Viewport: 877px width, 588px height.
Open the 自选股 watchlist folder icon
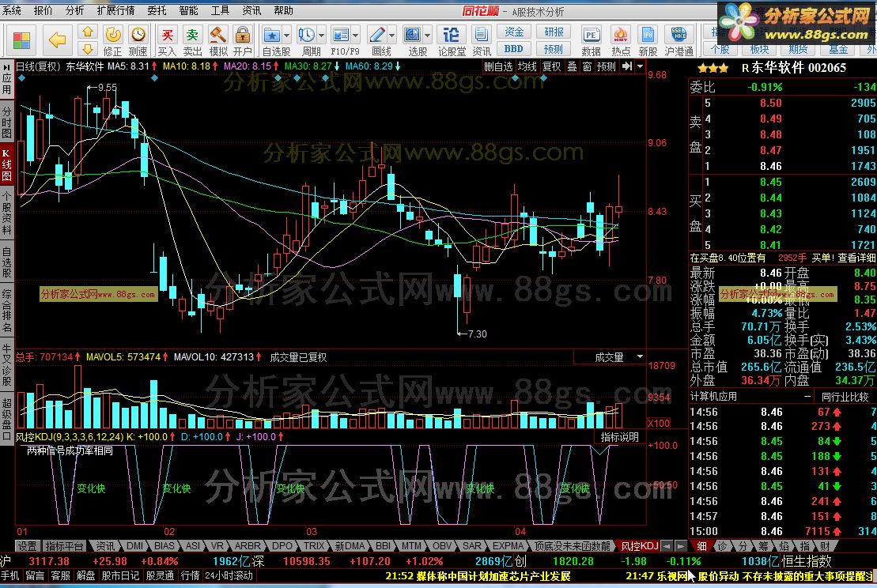click(x=272, y=36)
